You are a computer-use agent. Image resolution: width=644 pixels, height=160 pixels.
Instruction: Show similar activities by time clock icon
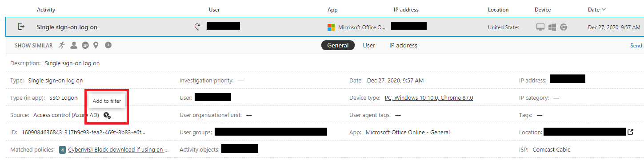coord(108,45)
